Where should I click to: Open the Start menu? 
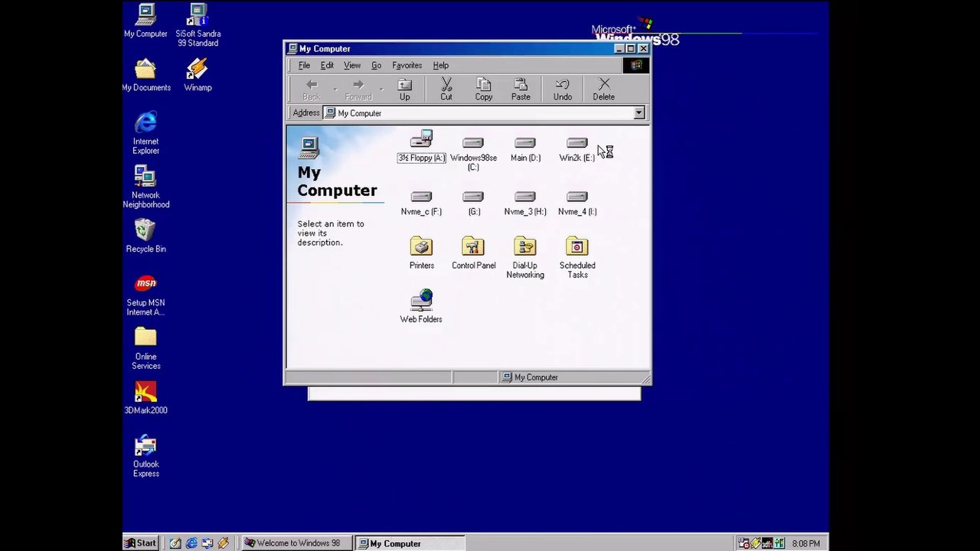141,543
